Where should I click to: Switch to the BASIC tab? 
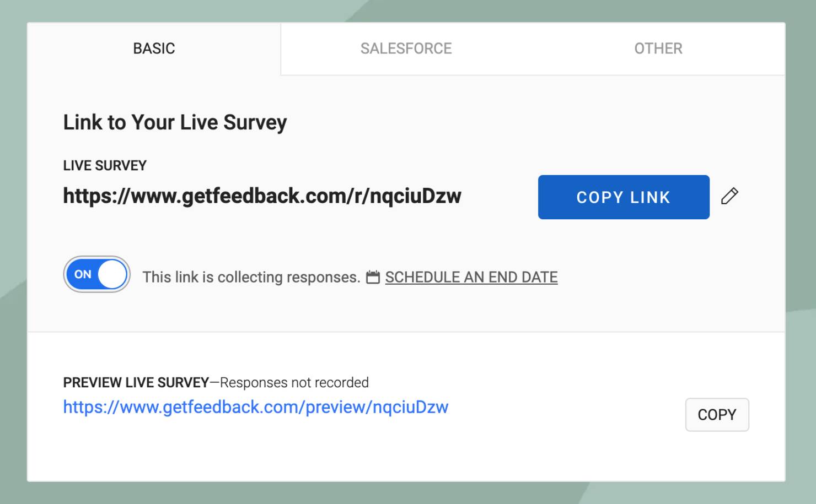154,48
